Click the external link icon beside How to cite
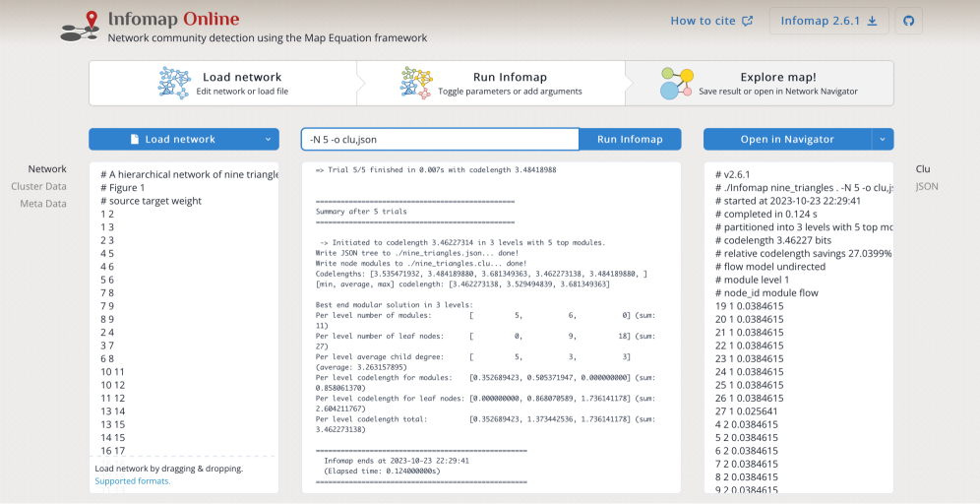980x504 pixels. 748,21
